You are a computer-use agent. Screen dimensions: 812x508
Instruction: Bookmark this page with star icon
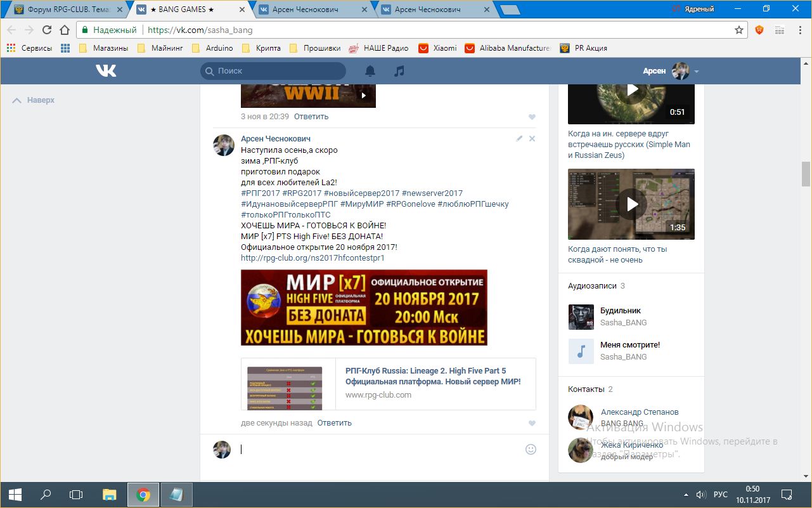click(x=738, y=30)
